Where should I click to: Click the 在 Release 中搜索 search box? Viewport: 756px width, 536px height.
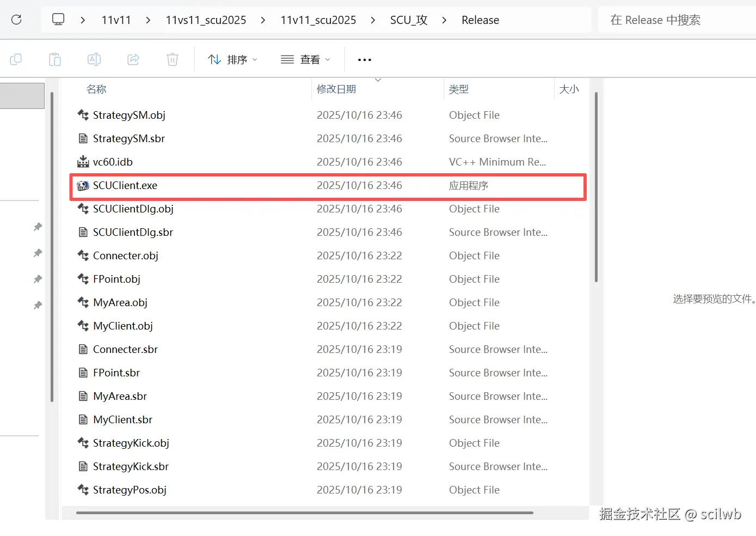coord(677,20)
